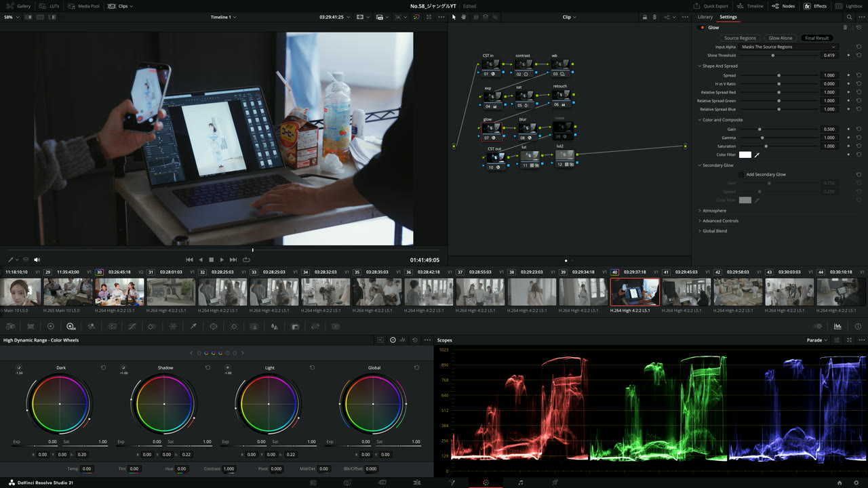The width and height of the screenshot is (868, 488).
Task: Open the Qualifier eyedropper palette
Action: point(193,327)
